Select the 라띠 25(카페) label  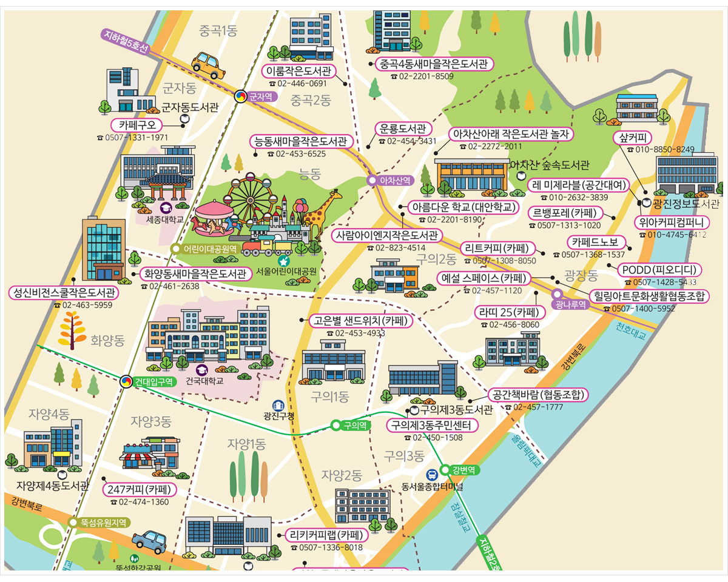(509, 312)
